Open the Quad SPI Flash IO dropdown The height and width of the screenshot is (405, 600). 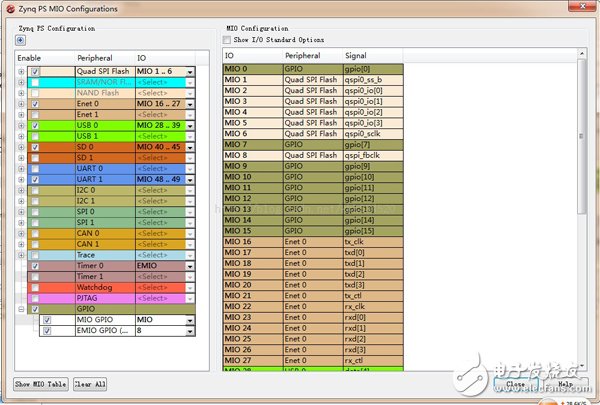(x=190, y=73)
